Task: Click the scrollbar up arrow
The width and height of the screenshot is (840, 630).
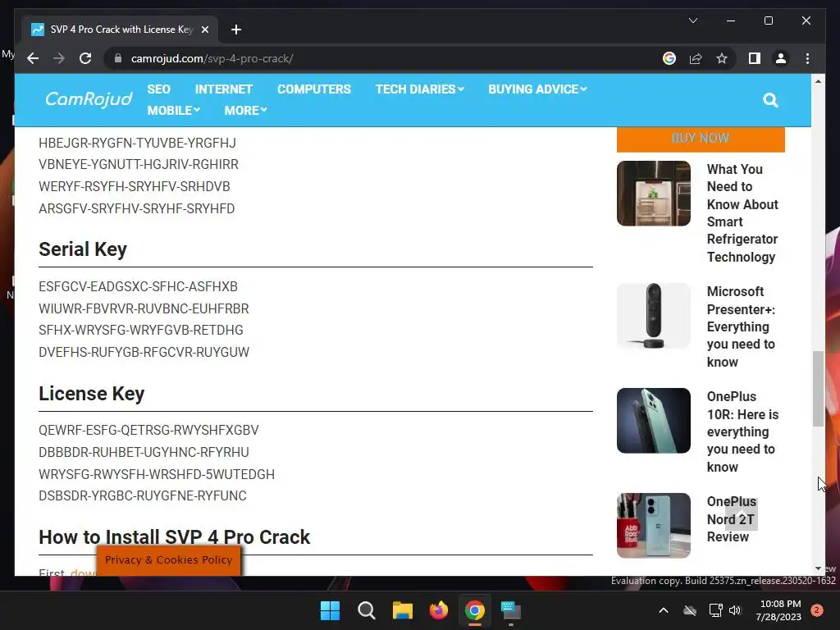Action: [818, 81]
